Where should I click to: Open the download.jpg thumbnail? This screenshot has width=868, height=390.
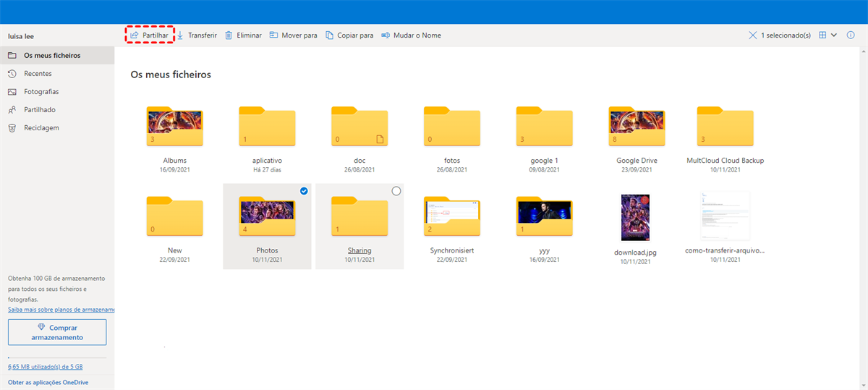click(635, 217)
